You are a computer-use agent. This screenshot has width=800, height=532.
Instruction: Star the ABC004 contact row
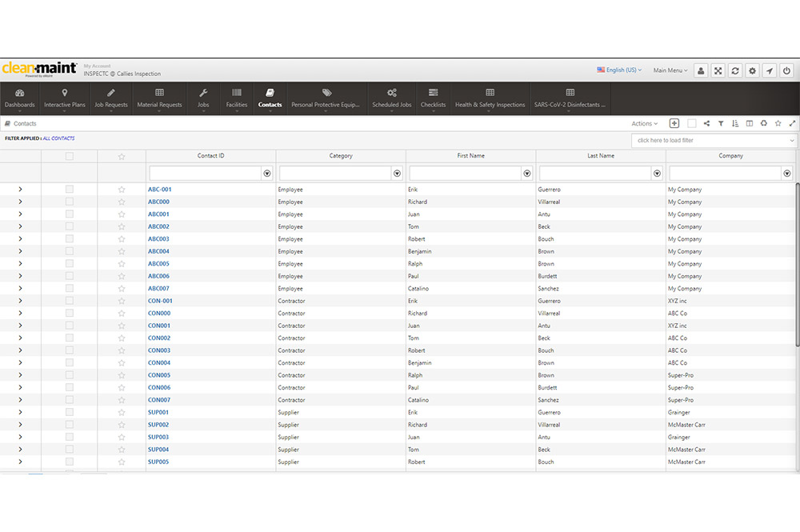pos(122,251)
